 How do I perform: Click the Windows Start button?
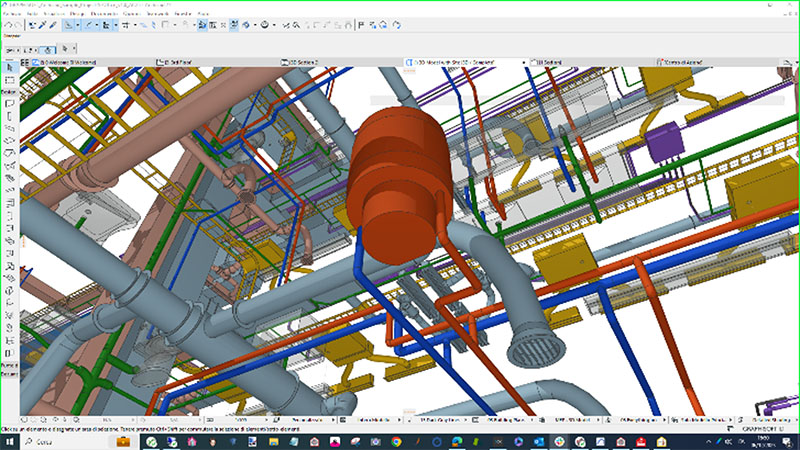[x=8, y=441]
